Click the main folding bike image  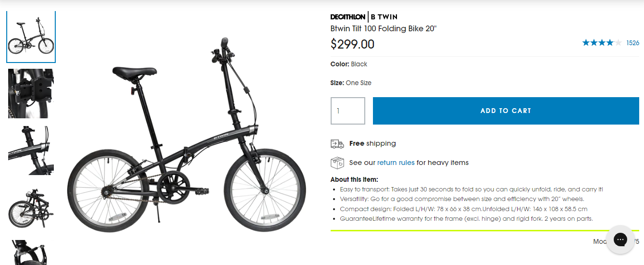pos(186,139)
